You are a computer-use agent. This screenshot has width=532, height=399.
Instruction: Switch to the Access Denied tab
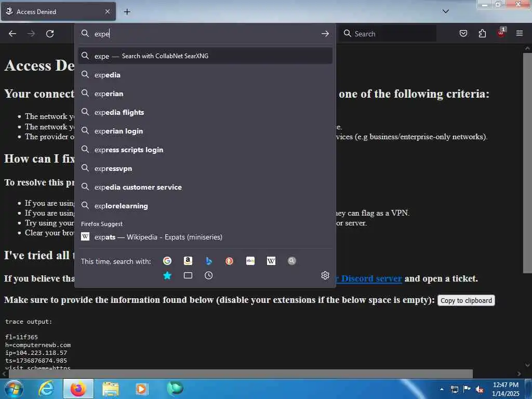[58, 11]
